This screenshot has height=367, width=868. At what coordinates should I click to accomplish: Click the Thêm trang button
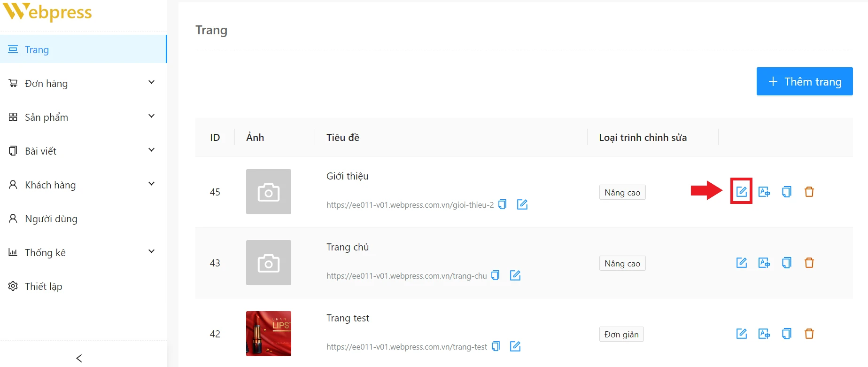[x=804, y=81]
